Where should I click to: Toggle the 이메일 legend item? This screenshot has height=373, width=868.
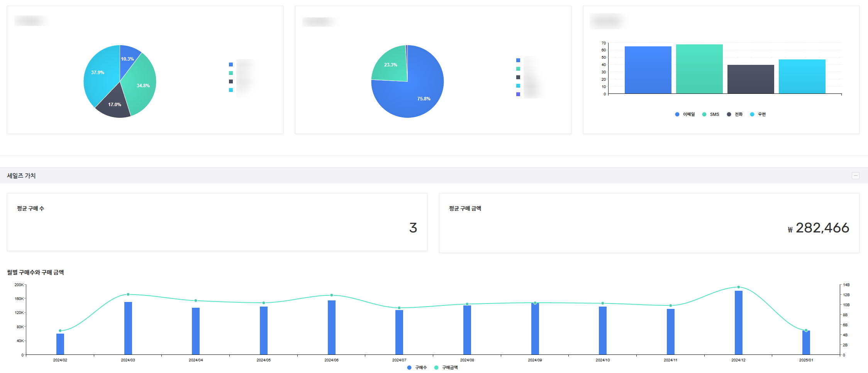click(685, 114)
